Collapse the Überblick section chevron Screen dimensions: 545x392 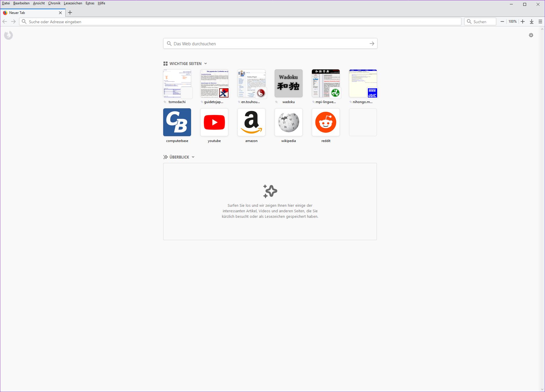click(x=193, y=157)
